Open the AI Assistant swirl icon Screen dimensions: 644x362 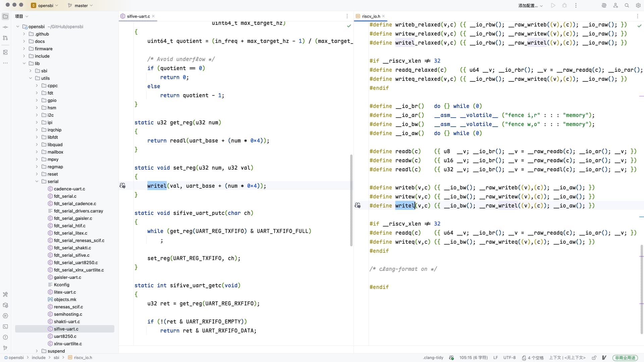coord(604,5)
